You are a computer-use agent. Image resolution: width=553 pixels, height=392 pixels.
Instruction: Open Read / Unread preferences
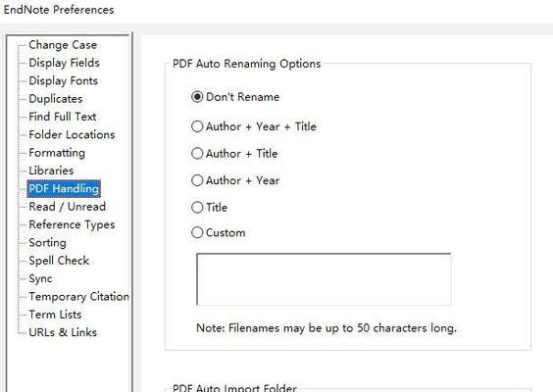(67, 207)
